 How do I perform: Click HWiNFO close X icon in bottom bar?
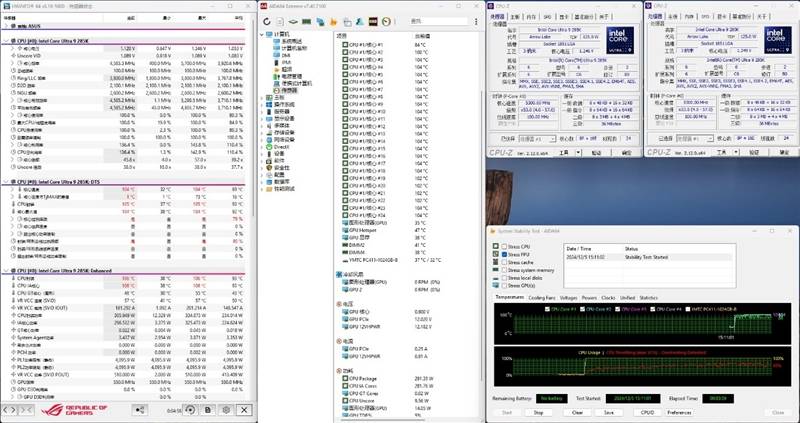tap(245, 410)
